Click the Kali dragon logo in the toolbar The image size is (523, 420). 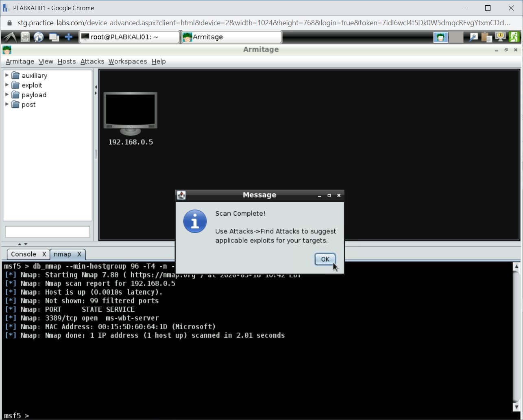pos(9,37)
